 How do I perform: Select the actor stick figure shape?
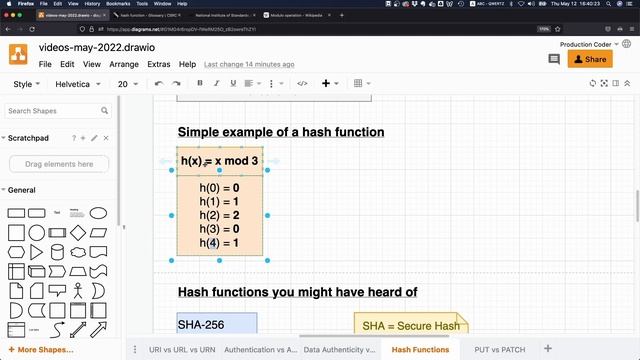(x=78, y=291)
